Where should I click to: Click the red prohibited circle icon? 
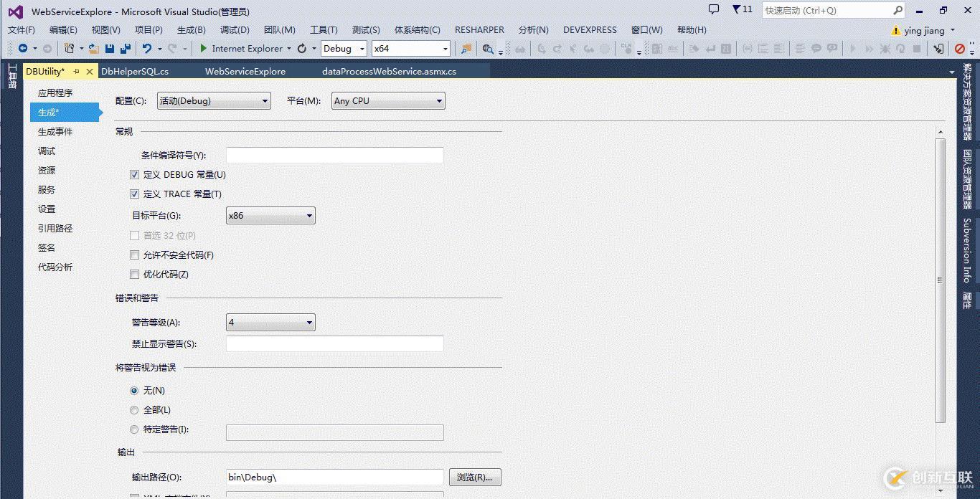click(960, 48)
